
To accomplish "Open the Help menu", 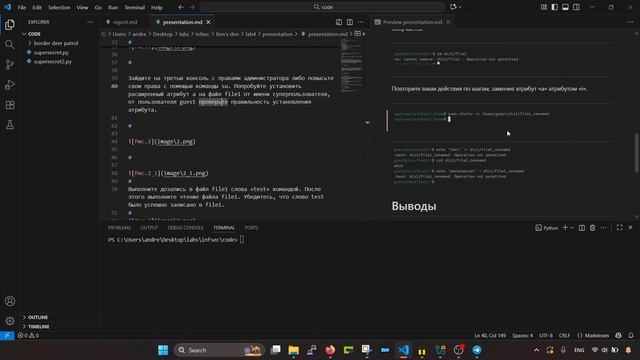I will 157,7.
